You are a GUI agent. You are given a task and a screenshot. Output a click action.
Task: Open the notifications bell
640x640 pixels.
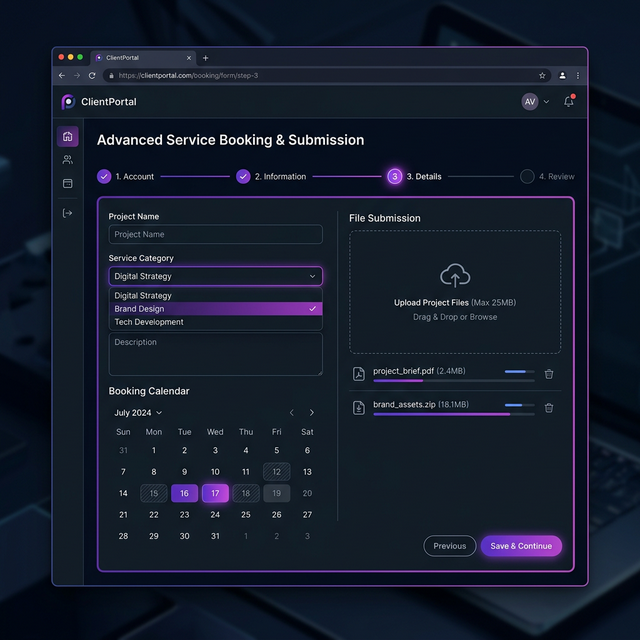[x=569, y=102]
